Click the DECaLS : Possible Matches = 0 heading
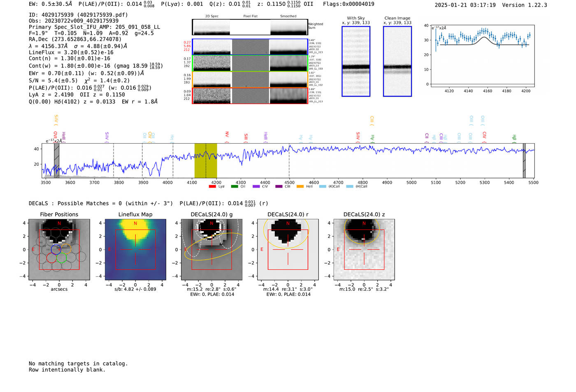The height and width of the screenshot is (392, 576). tap(101, 203)
